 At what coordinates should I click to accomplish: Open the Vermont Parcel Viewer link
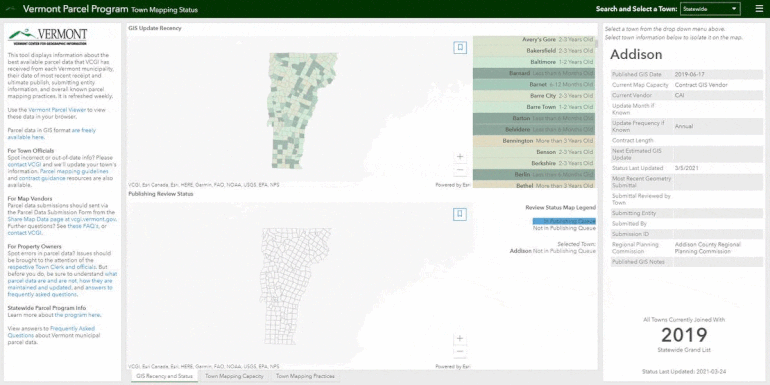[x=57, y=110]
